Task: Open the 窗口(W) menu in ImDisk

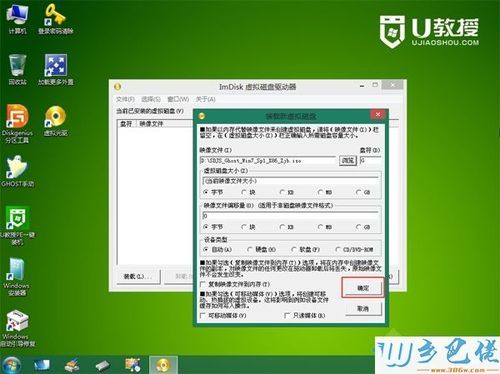Action: click(178, 99)
